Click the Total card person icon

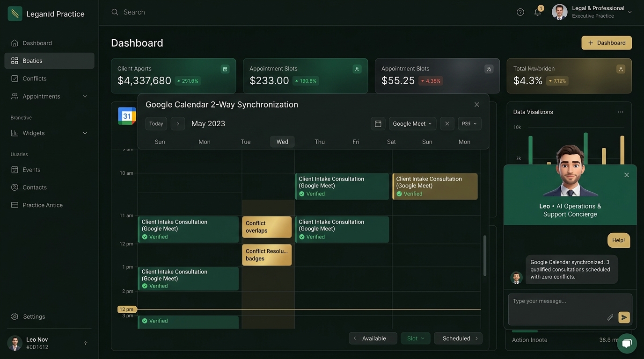coord(621,69)
